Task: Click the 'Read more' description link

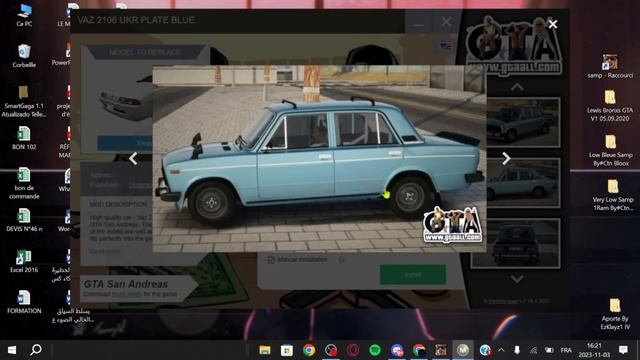Action: 105,251
